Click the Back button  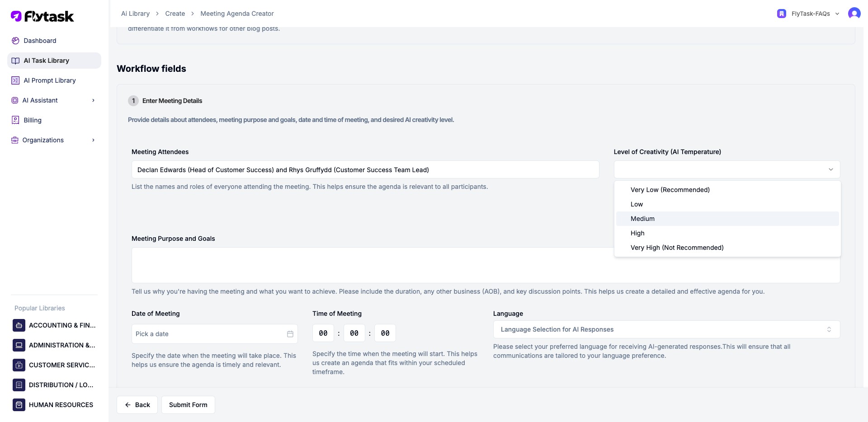[137, 405]
